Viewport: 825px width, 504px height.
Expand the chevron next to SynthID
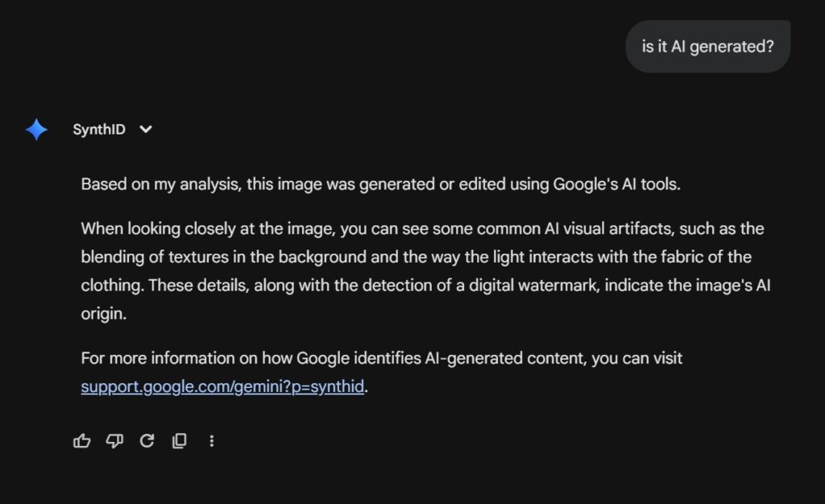[145, 130]
